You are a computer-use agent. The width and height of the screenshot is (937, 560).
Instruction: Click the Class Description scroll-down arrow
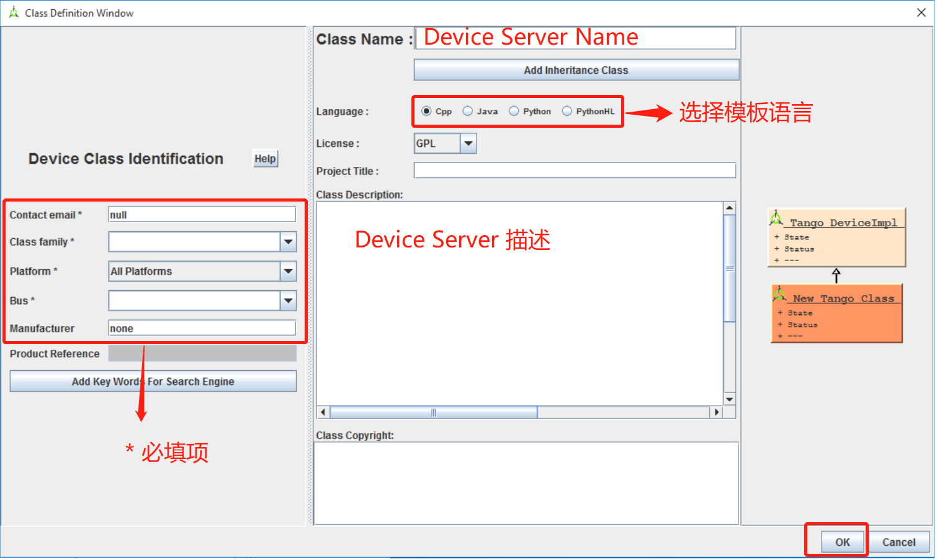tap(730, 399)
